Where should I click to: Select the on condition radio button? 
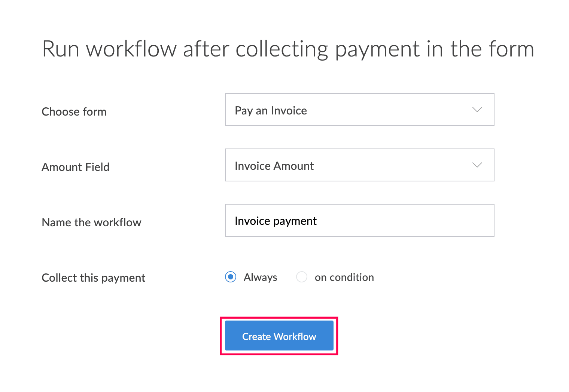(x=302, y=277)
